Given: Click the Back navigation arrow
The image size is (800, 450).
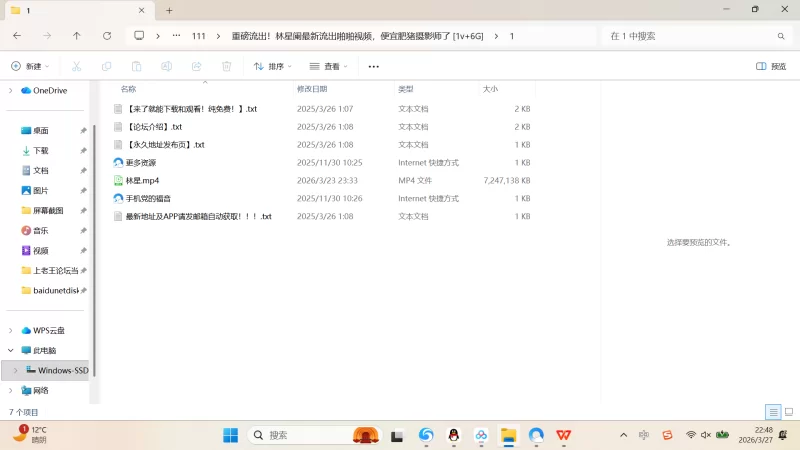Looking at the screenshot, I should [17, 35].
